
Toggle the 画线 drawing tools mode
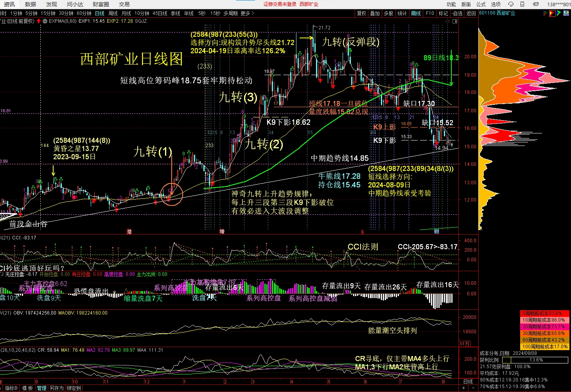[x=416, y=13]
